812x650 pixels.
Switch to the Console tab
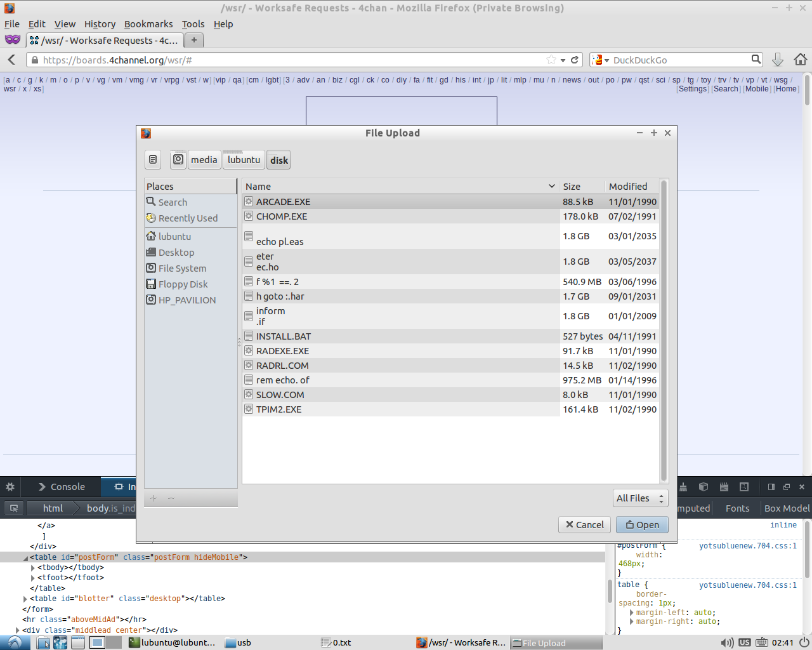tap(62, 487)
